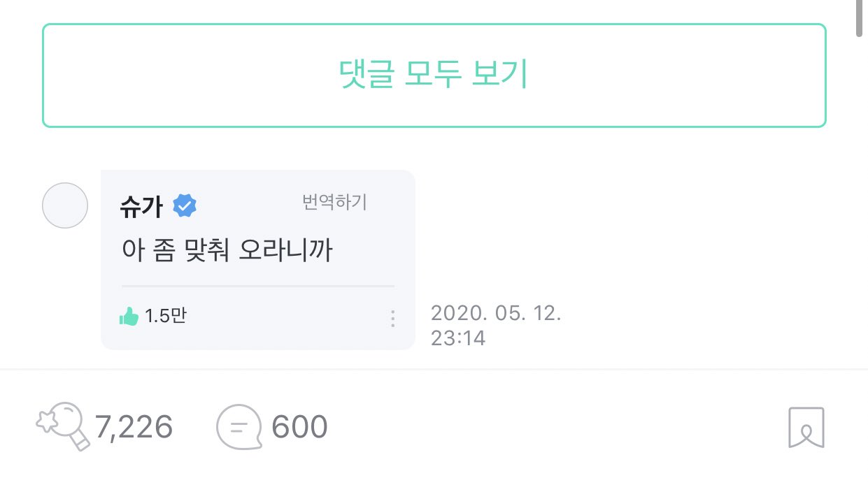Click the vertical scrollbar thumb at the right edge
868x485 pixels.
[860, 18]
